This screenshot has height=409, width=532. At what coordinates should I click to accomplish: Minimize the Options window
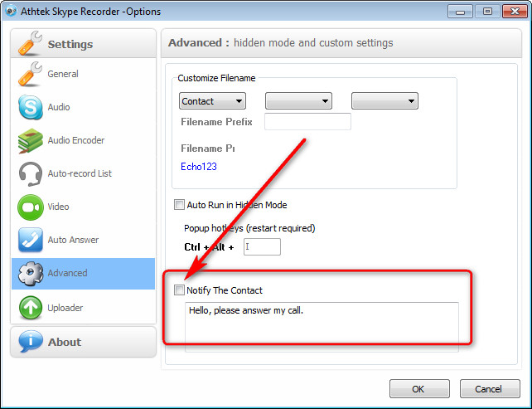460,12
